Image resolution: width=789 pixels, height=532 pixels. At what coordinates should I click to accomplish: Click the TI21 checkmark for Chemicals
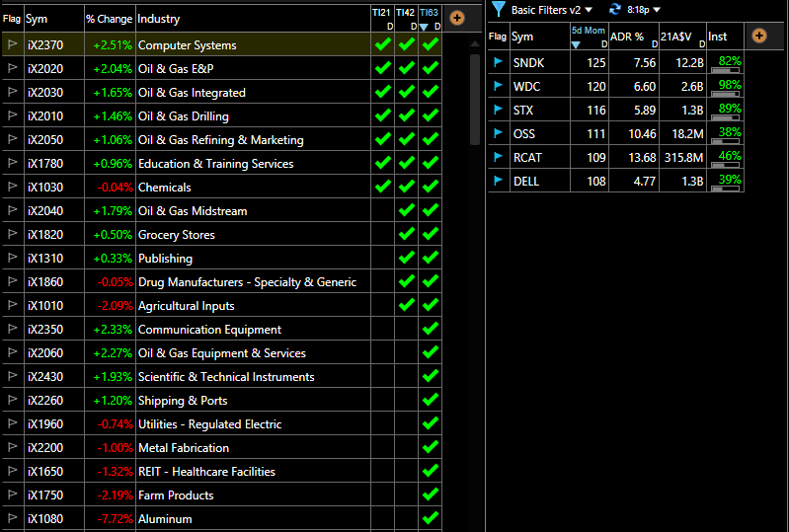[383, 186]
